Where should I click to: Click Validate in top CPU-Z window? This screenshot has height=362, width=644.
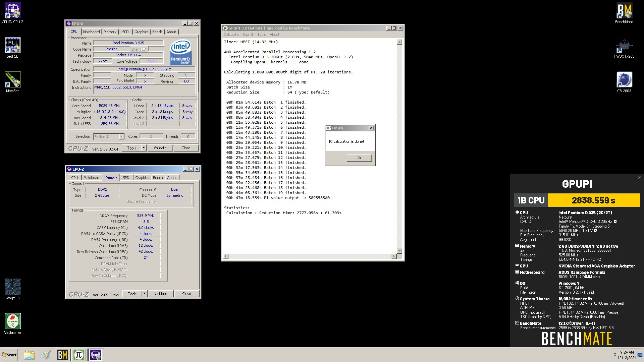[x=160, y=148]
